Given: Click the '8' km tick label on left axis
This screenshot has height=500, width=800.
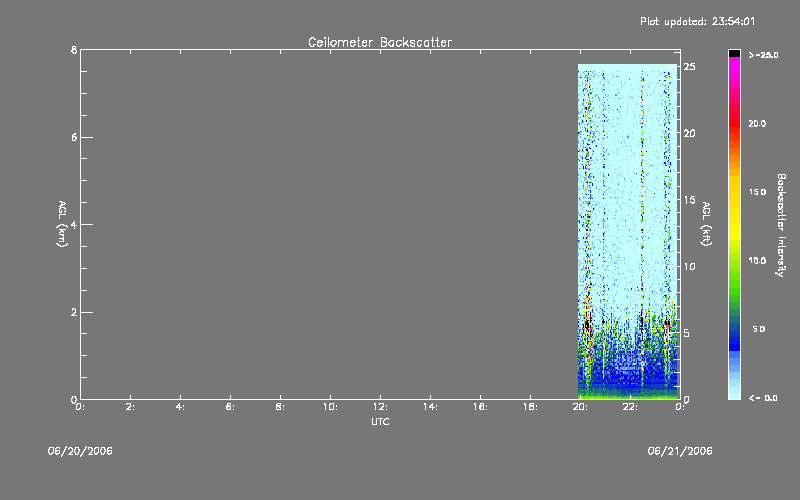Looking at the screenshot, I should pyautogui.click(x=74, y=50).
